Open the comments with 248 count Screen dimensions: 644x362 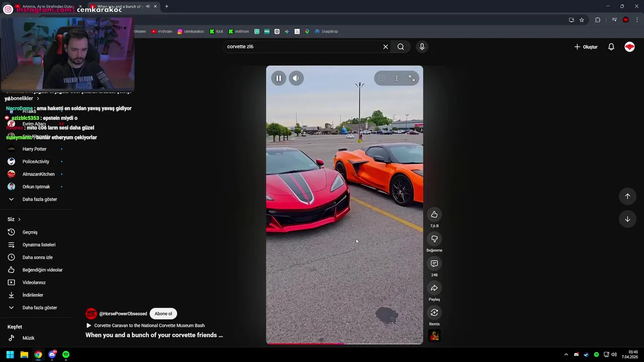(x=434, y=263)
